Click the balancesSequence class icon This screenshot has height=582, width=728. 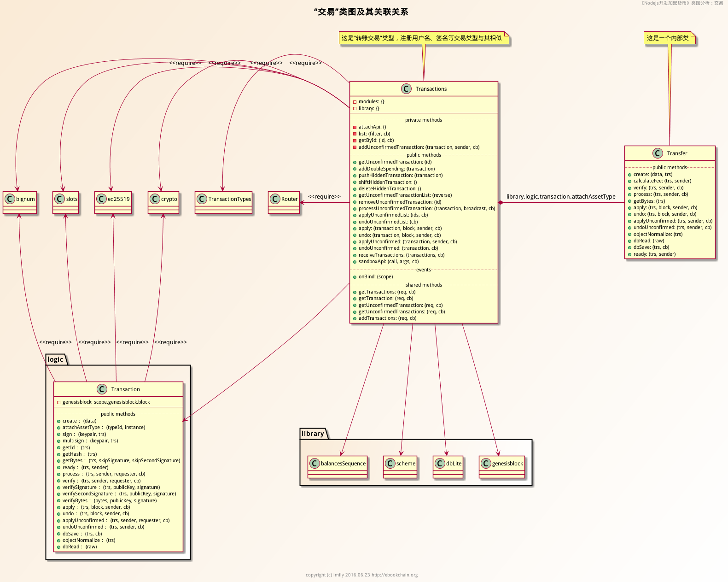click(x=314, y=464)
